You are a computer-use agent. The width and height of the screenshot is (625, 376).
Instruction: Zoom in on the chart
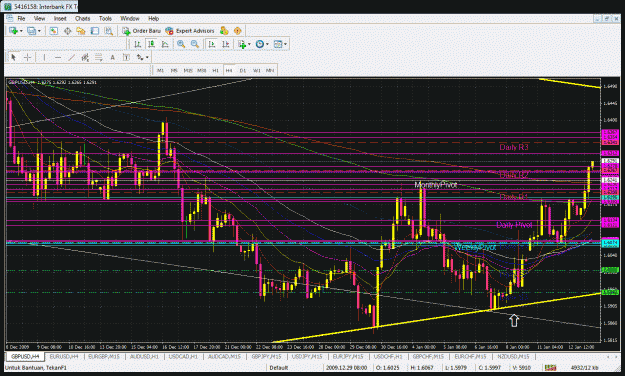tap(181, 44)
